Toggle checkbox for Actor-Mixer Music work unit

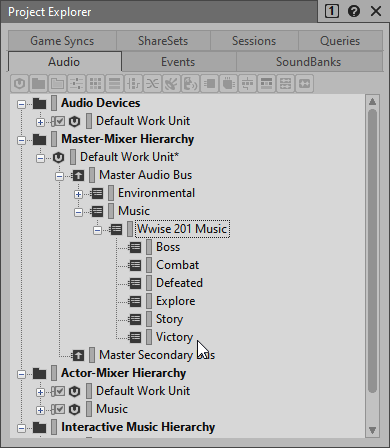pyautogui.click(x=59, y=409)
